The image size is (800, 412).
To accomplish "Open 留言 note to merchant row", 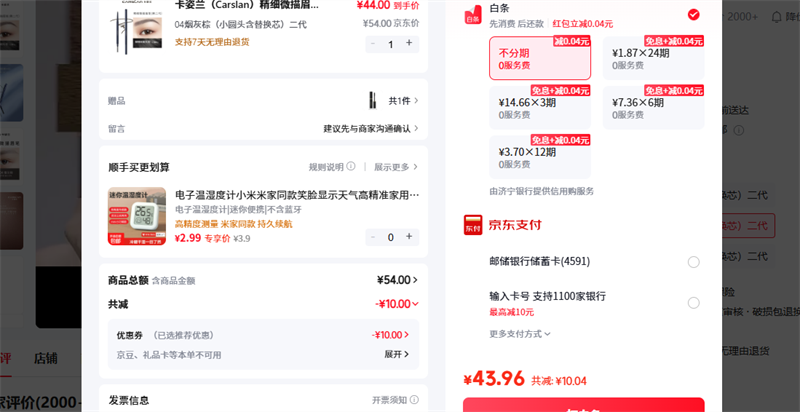I will pyautogui.click(x=263, y=128).
